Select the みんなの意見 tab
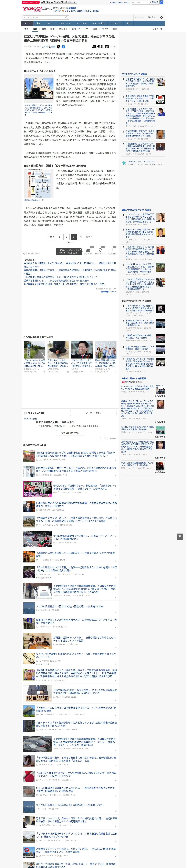Image resolution: width=186 pixels, height=868 pixels. click(99, 24)
